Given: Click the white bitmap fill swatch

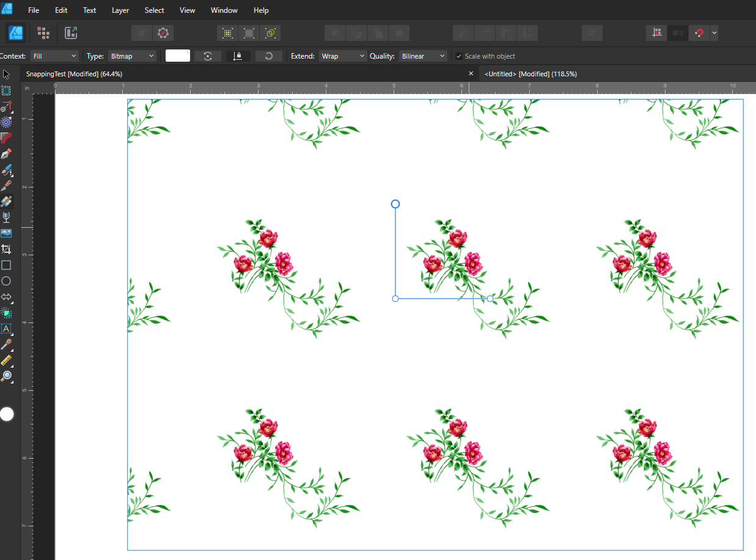Looking at the screenshot, I should pos(178,56).
